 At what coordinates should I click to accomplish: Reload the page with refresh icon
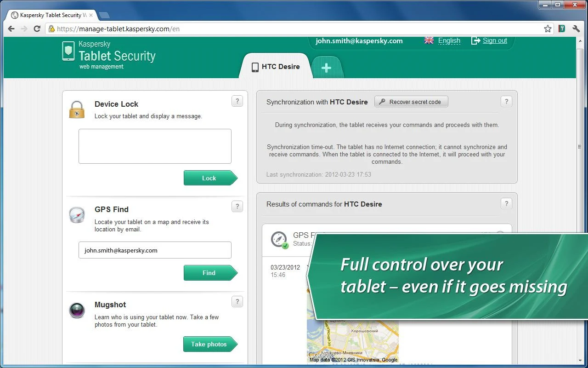tap(37, 29)
